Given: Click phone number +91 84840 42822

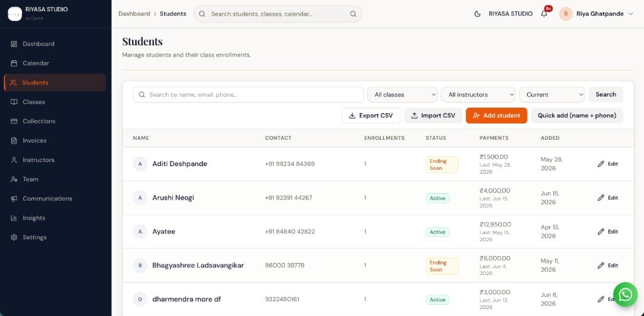Looking at the screenshot, I should point(290,232).
